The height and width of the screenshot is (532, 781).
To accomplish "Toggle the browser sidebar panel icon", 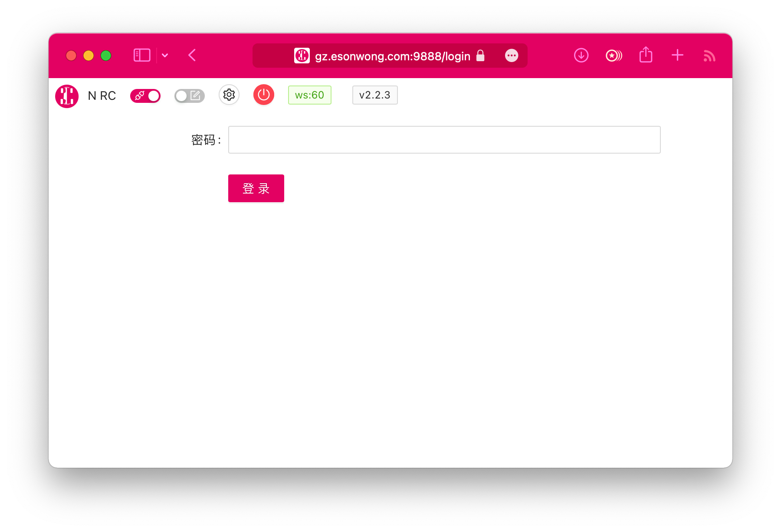I will pos(141,55).
